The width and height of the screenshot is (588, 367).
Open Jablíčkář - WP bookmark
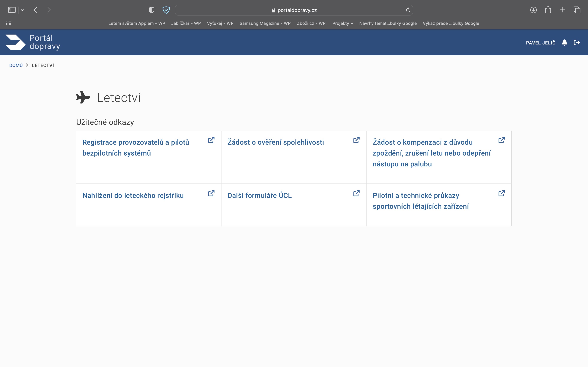pyautogui.click(x=186, y=23)
